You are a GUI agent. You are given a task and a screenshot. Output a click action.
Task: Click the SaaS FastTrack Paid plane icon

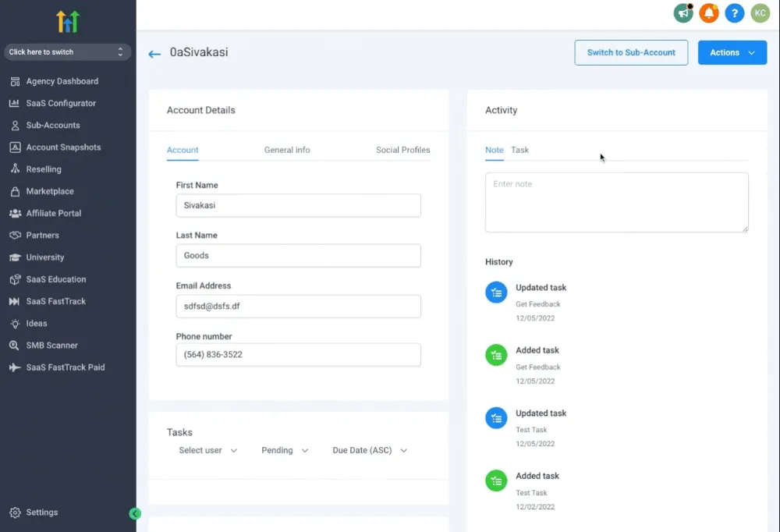click(x=15, y=367)
